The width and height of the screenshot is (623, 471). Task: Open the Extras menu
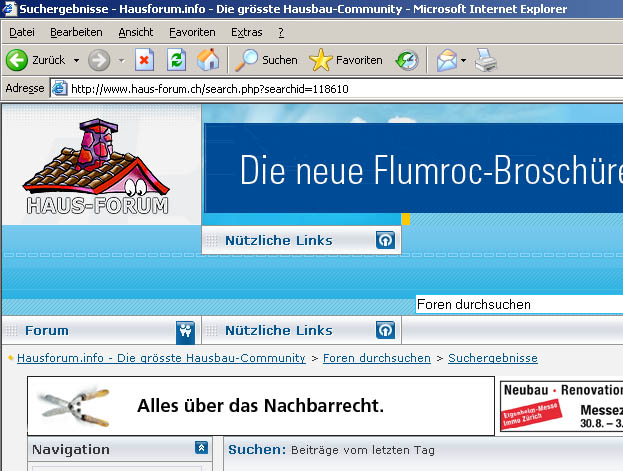pos(247,32)
